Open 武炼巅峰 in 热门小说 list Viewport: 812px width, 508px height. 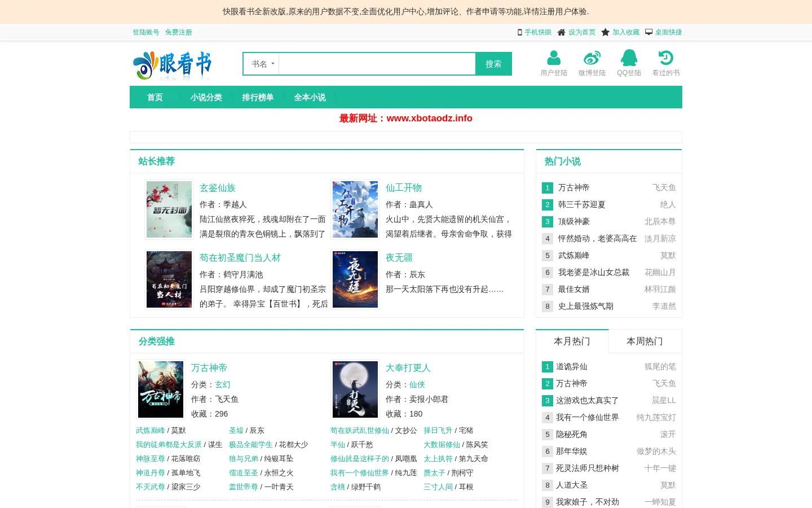click(574, 255)
